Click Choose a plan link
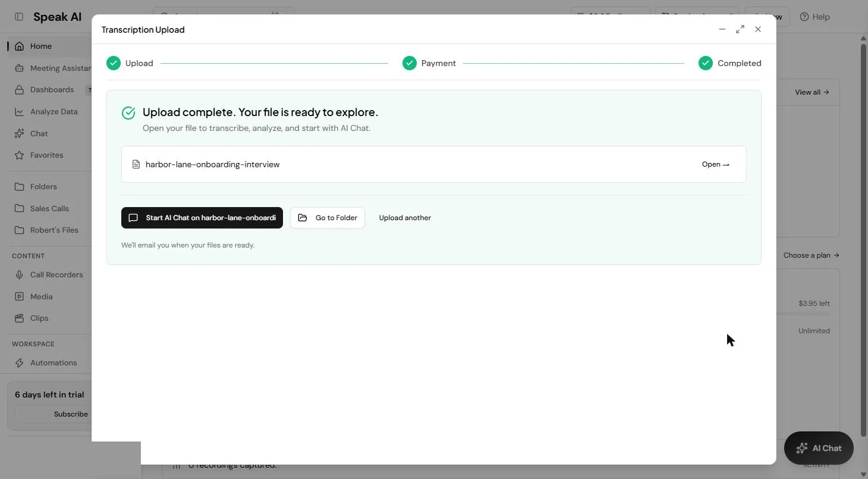 pos(812,255)
